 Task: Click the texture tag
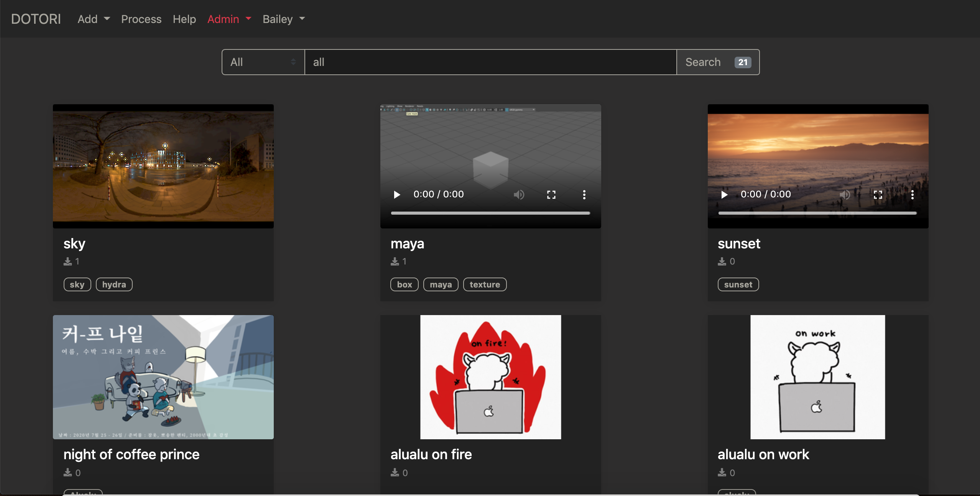click(485, 284)
